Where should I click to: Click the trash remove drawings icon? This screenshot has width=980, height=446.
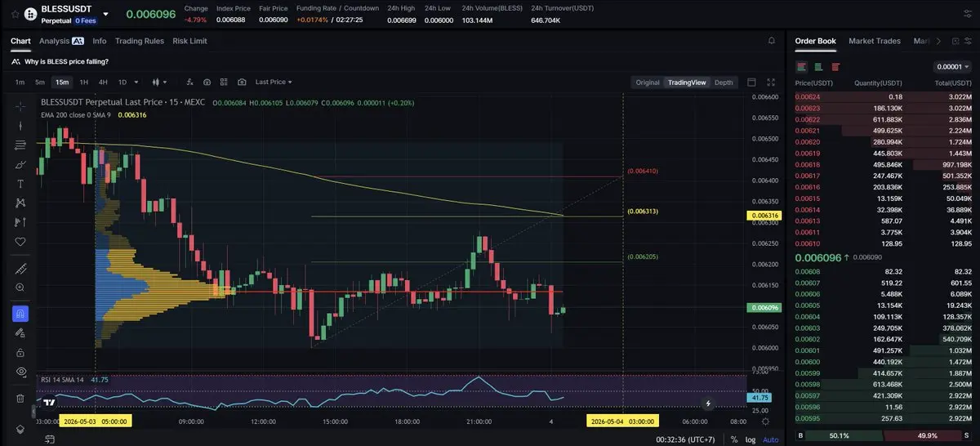coord(20,399)
